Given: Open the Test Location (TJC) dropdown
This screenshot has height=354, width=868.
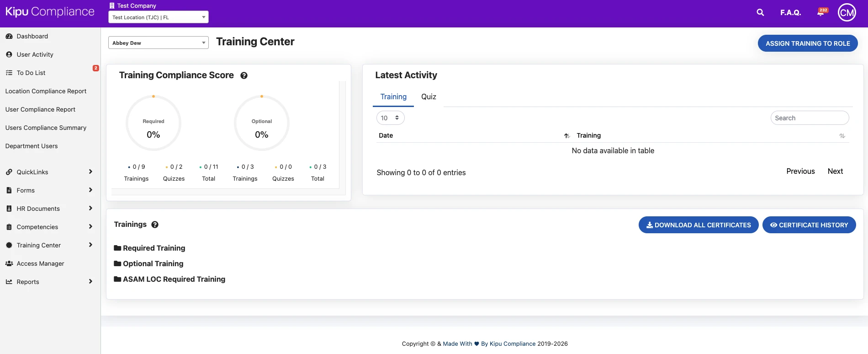Looking at the screenshot, I should (x=158, y=17).
